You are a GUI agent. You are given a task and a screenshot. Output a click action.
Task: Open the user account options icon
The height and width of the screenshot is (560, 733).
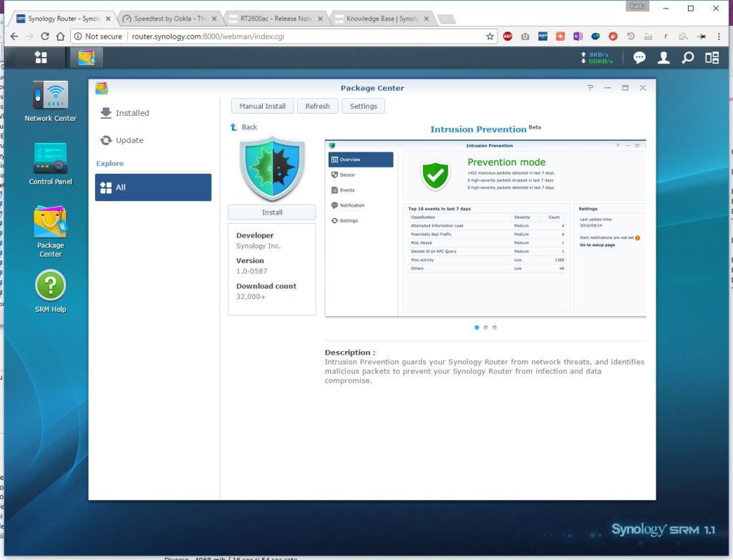664,58
